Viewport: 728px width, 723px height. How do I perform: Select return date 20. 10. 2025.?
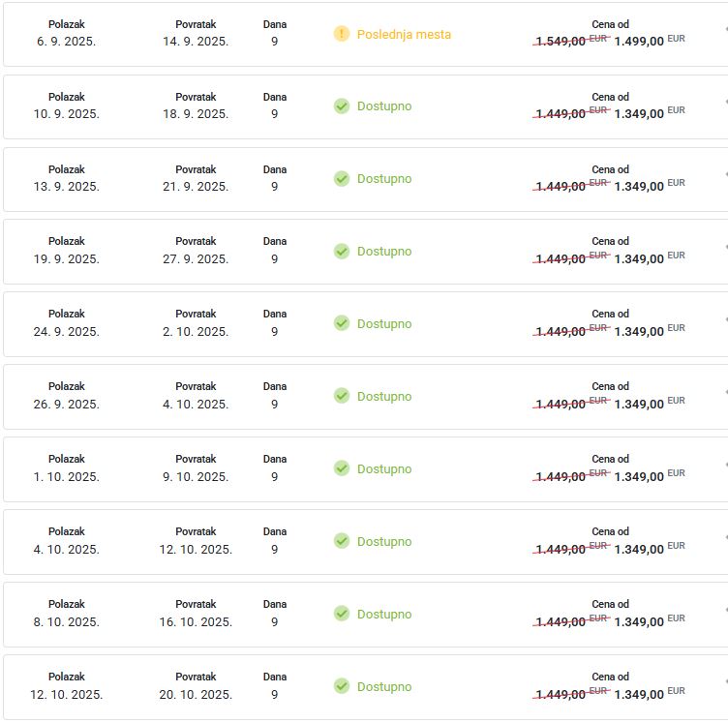[x=196, y=694]
